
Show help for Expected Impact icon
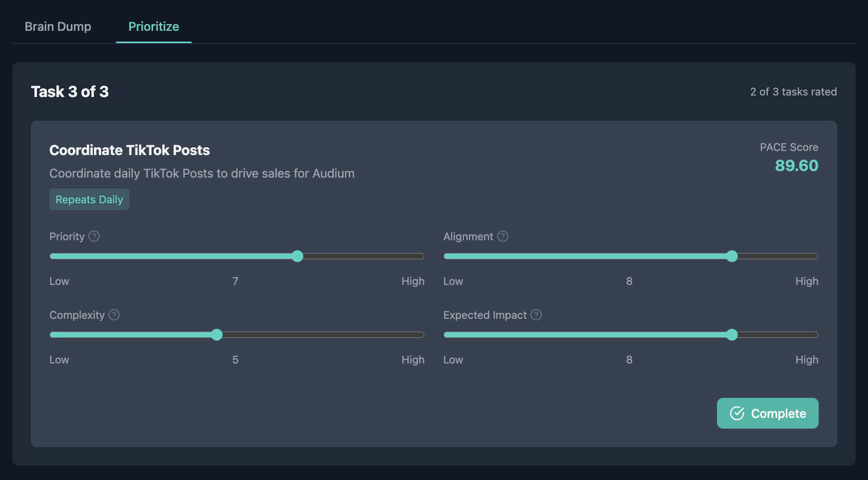[536, 315]
